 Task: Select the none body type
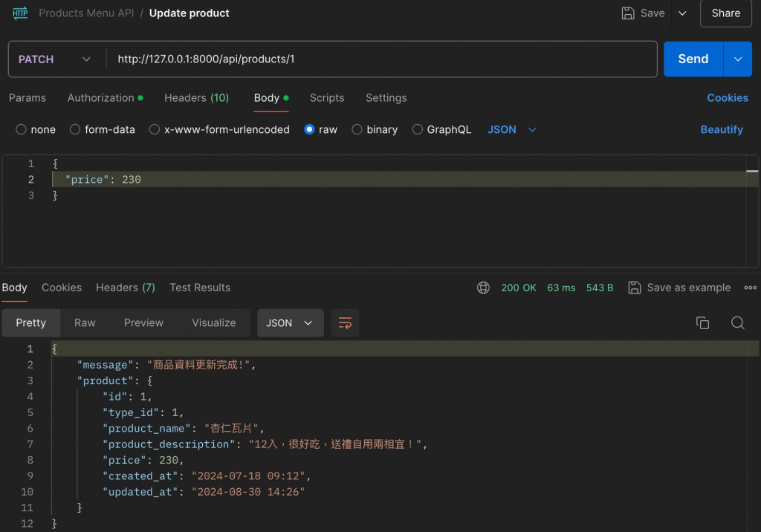(21, 129)
